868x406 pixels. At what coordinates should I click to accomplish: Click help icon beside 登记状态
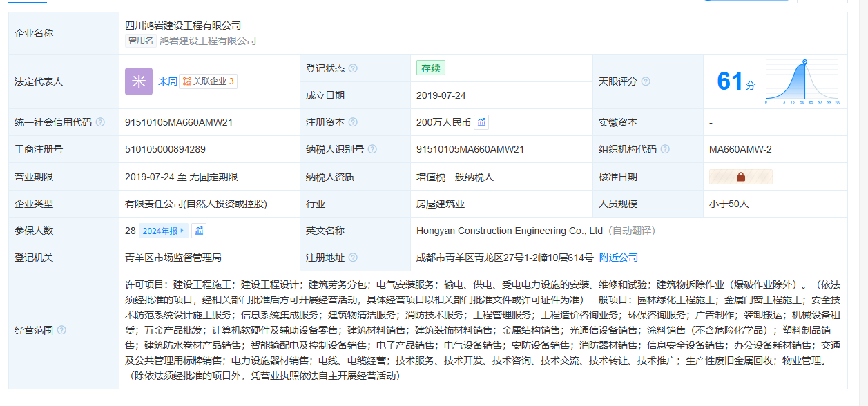353,68
